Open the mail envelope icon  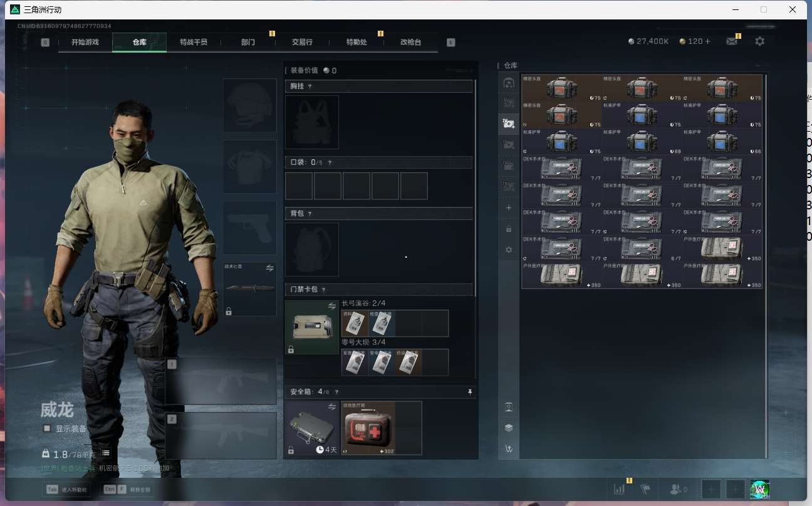pyautogui.click(x=731, y=41)
